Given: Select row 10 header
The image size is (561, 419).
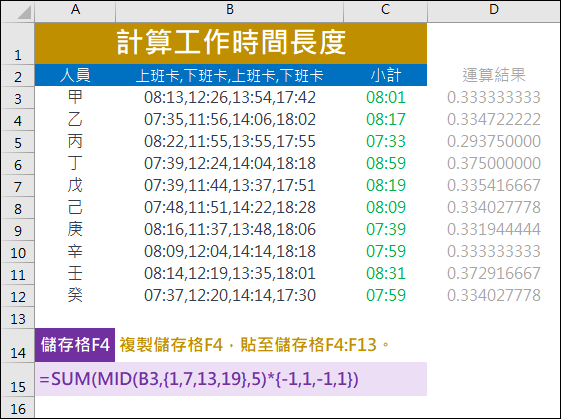Looking at the screenshot, I should click(x=18, y=252).
